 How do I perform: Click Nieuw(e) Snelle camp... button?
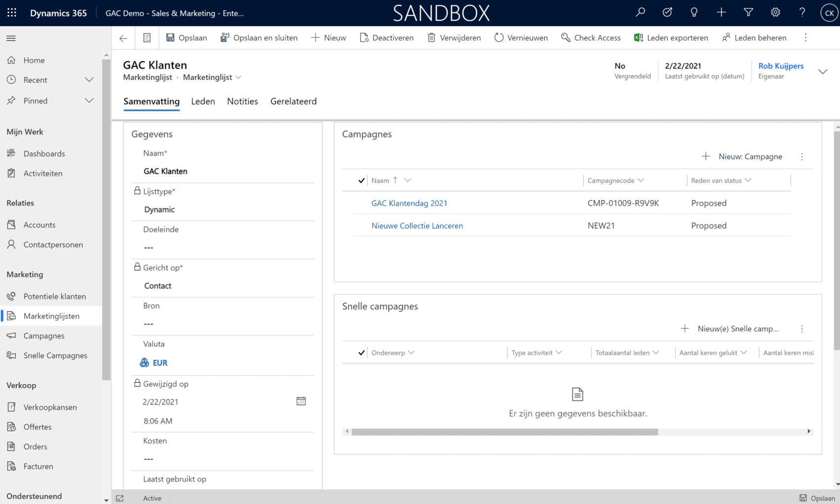click(x=729, y=329)
